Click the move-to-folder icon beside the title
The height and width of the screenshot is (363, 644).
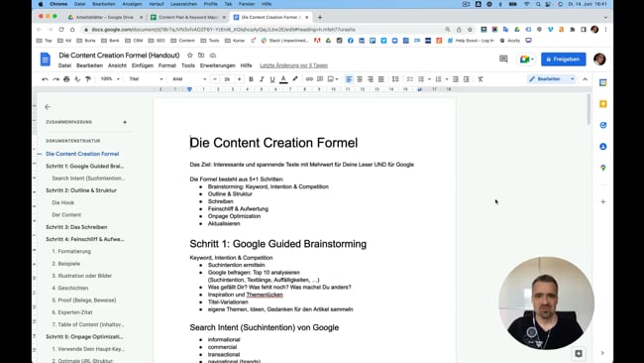click(x=201, y=56)
